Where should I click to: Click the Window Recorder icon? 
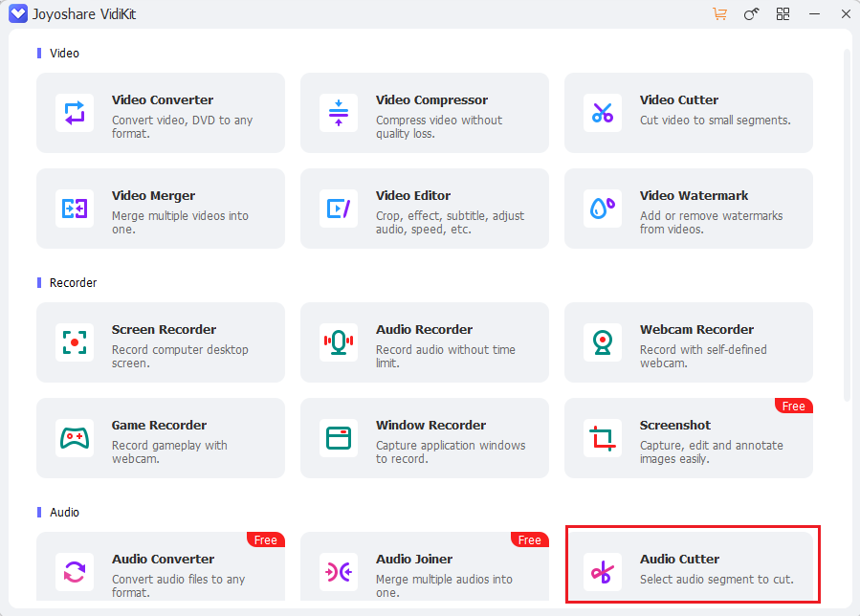[x=339, y=438]
